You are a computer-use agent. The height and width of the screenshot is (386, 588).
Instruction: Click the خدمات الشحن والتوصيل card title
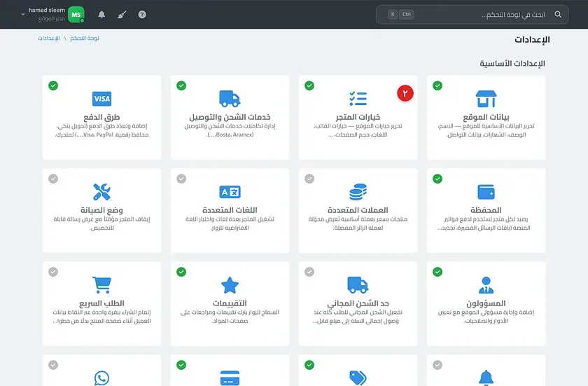pos(230,117)
